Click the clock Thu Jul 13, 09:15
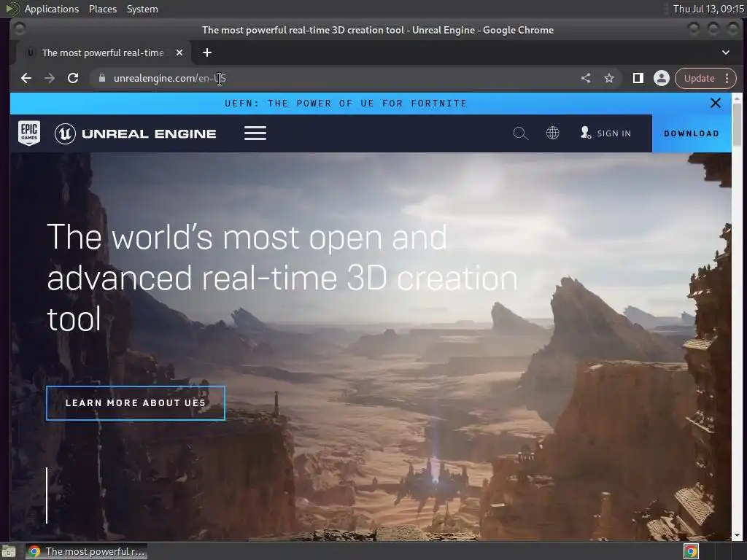The height and width of the screenshot is (560, 747). [x=708, y=9]
